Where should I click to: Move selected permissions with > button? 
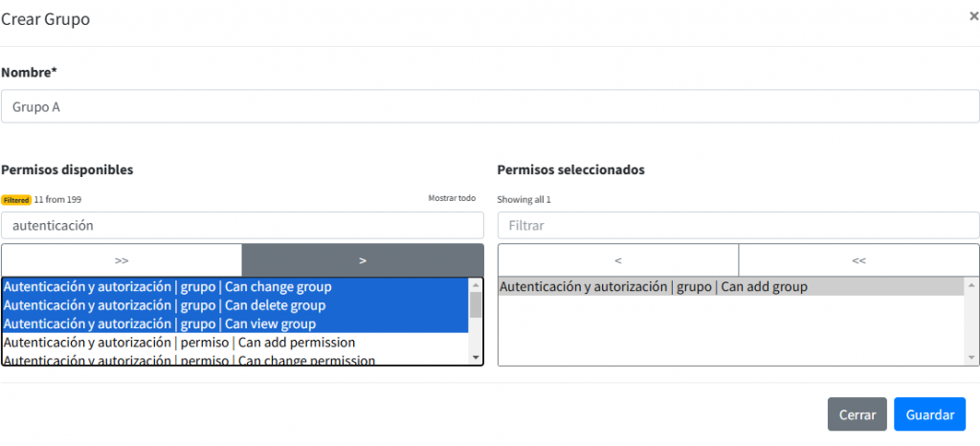(363, 260)
